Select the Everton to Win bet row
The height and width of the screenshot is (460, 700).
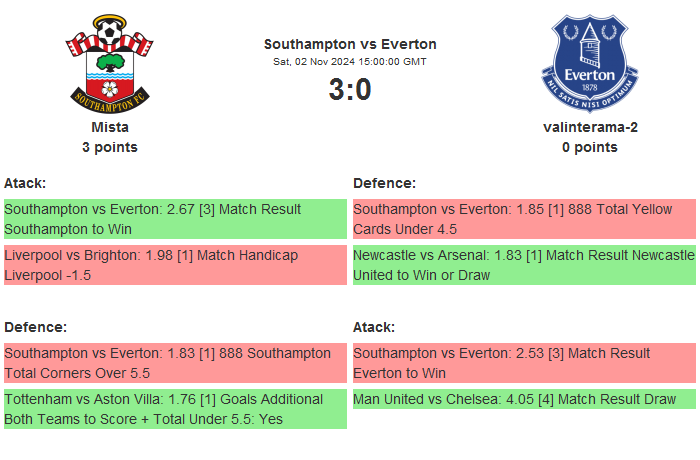(524, 363)
